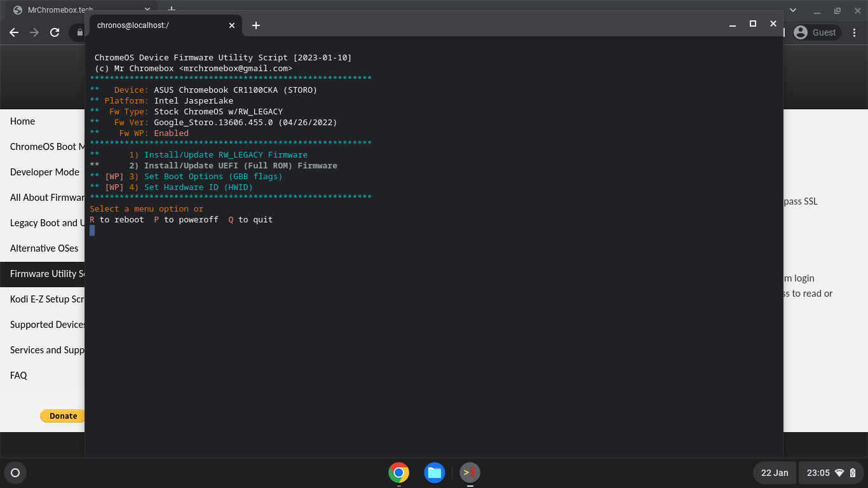The height and width of the screenshot is (488, 868).
Task: Navigate back with the back arrow
Action: point(14,32)
